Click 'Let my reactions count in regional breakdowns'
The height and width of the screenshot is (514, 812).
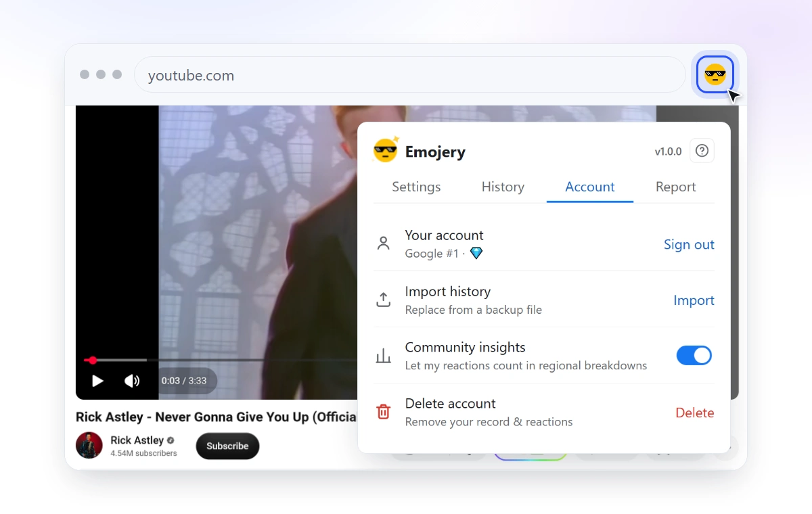point(526,365)
